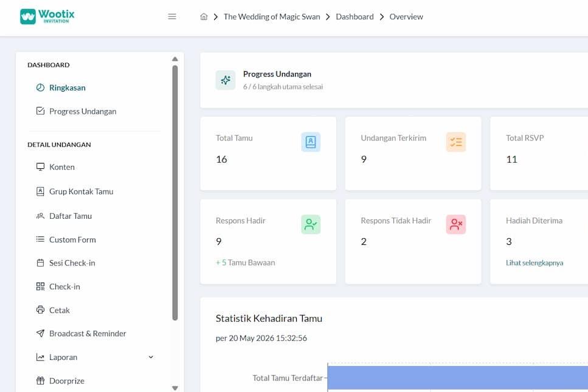Click the Sesi Check-in calendar icon
Viewport: 588px width, 392px height.
click(x=40, y=263)
